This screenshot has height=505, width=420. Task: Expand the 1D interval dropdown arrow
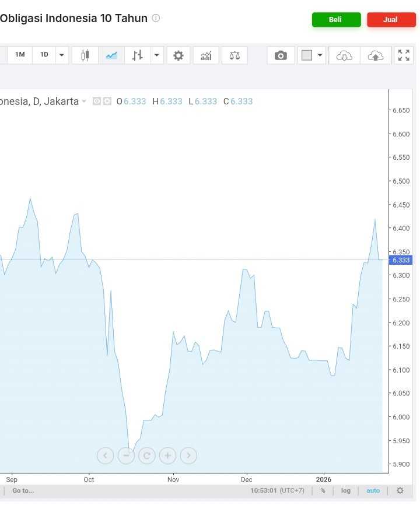click(61, 55)
